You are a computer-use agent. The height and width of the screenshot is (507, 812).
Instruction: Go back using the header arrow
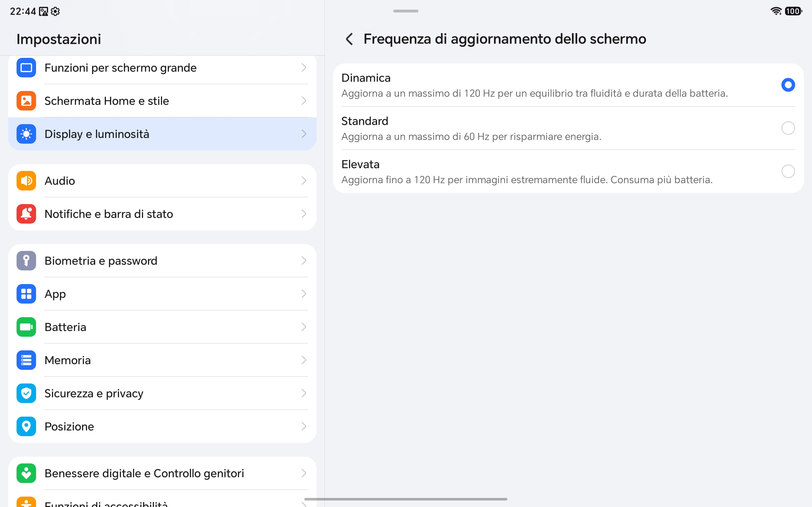click(349, 39)
